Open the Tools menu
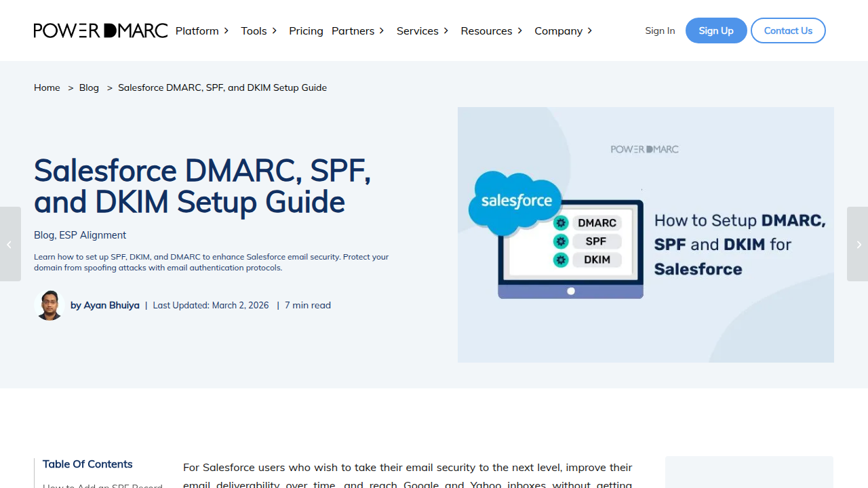The height and width of the screenshot is (488, 868). coord(254,30)
